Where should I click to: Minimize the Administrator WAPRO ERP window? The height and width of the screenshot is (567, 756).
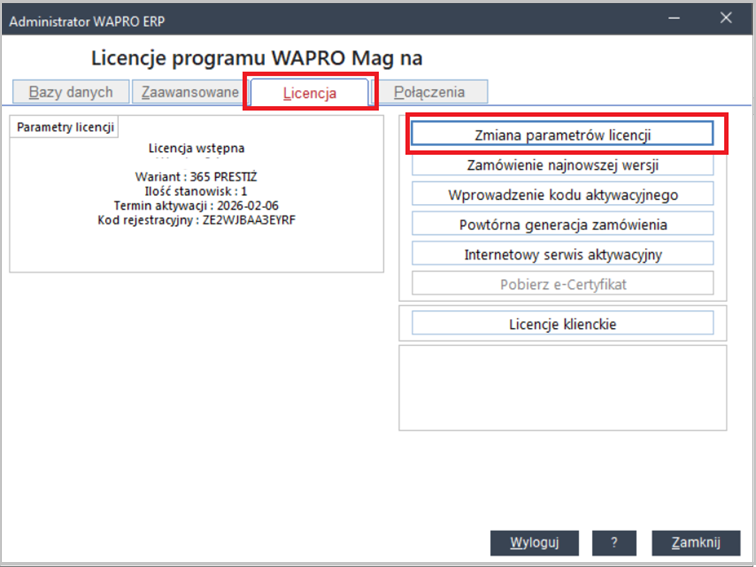click(x=677, y=17)
